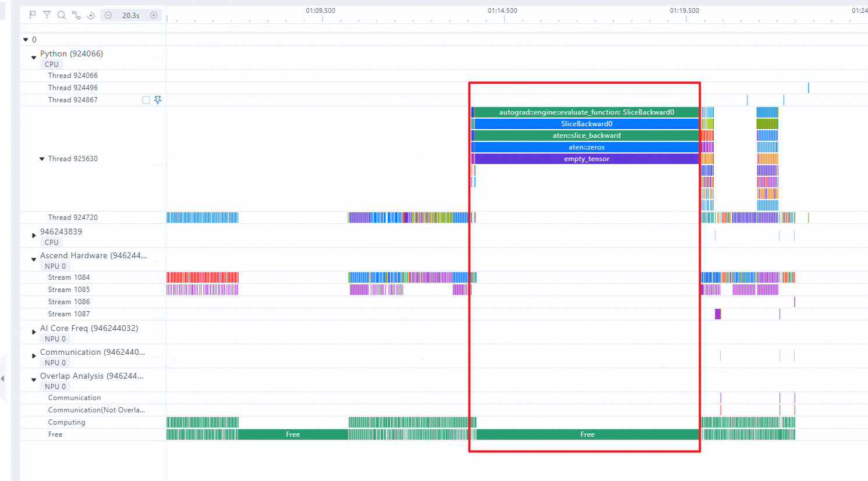This screenshot has height=481, width=868.
Task: Click the shorter Free block near 01:09.500
Action: pyautogui.click(x=293, y=434)
